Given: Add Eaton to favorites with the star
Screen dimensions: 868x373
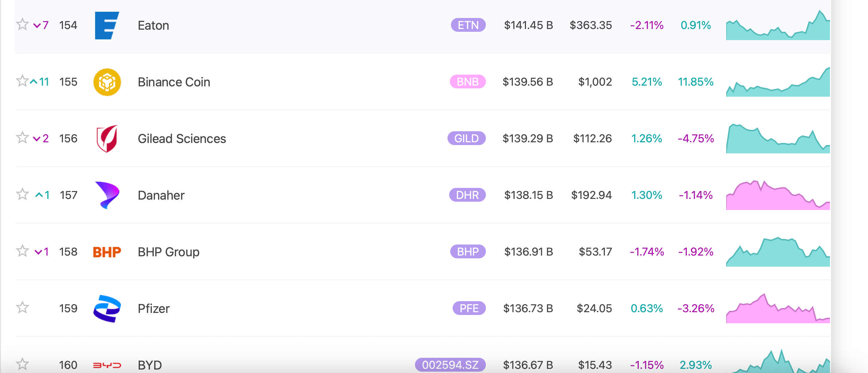Looking at the screenshot, I should [x=22, y=25].
